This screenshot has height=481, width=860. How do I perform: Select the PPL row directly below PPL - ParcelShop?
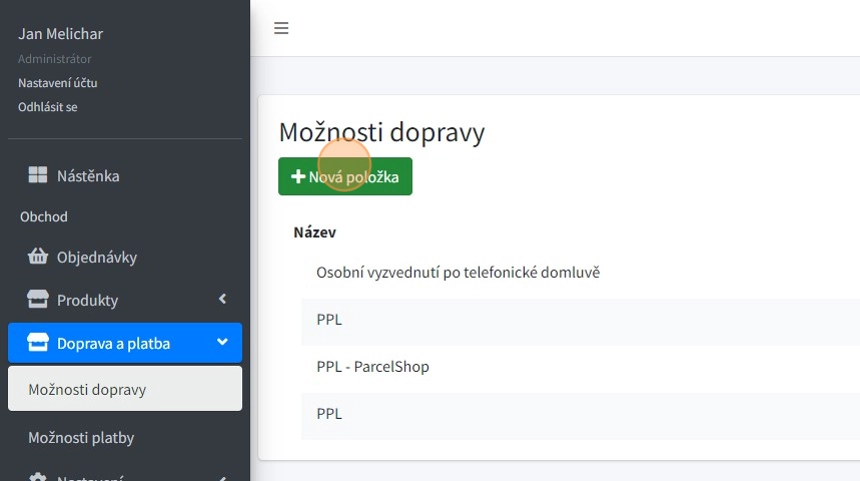pos(329,413)
